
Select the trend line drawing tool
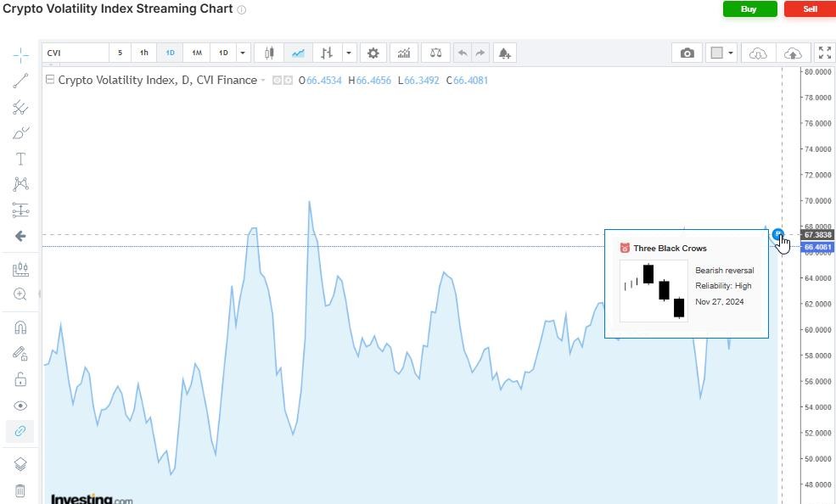(x=20, y=80)
